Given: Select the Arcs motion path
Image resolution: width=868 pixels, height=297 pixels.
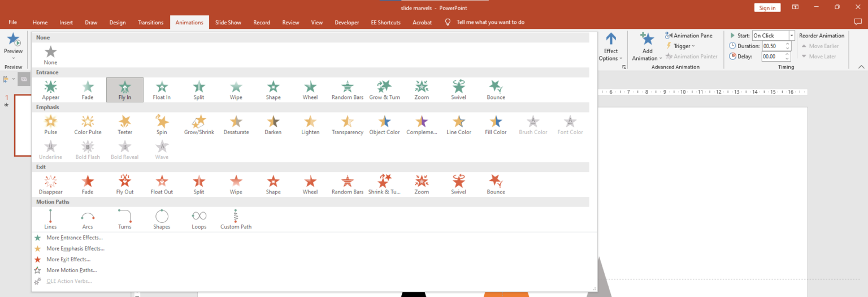Looking at the screenshot, I should (88, 219).
